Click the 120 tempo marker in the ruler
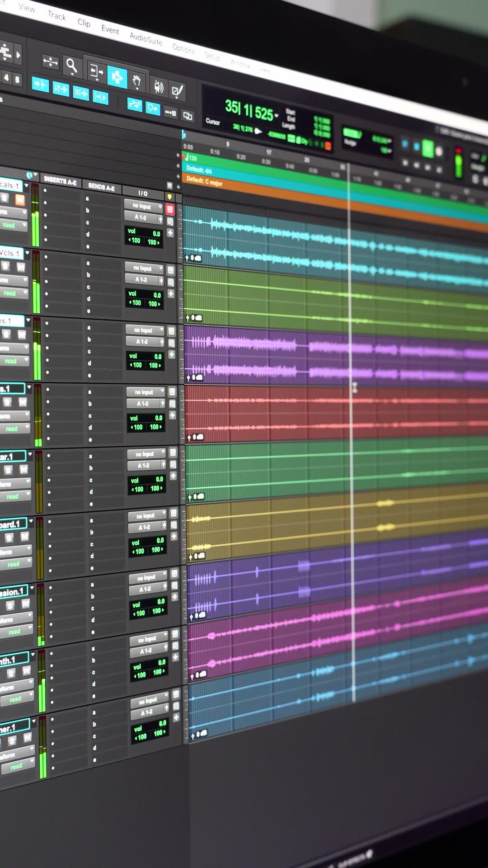The image size is (488, 868). tap(191, 158)
